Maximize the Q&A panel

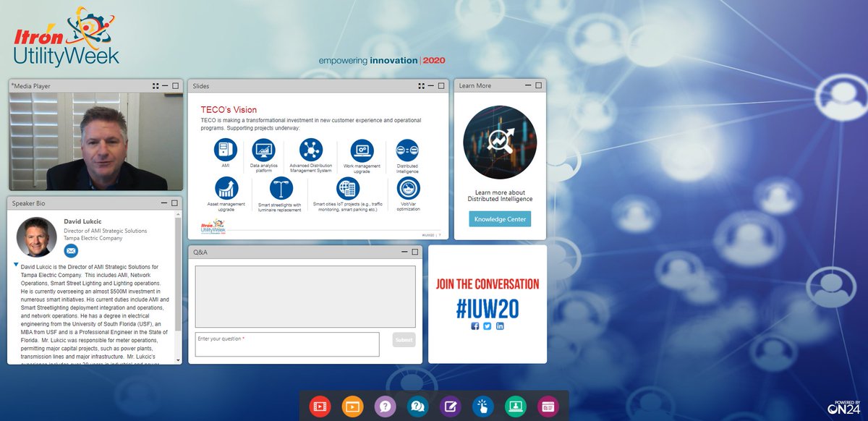point(414,252)
